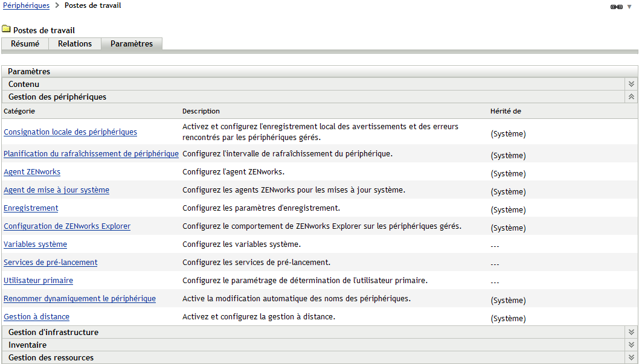Open the dropdown arrow in the top-right corner

pyautogui.click(x=629, y=7)
